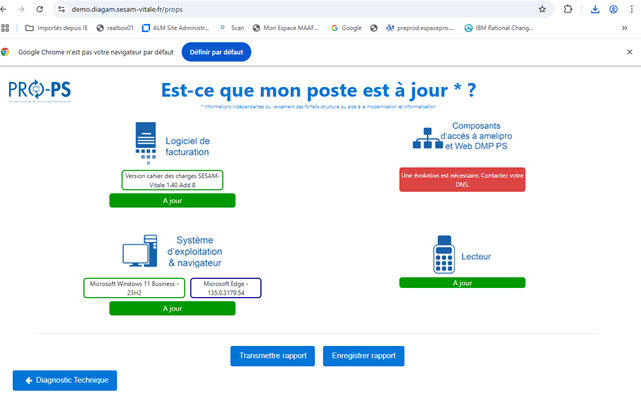Click the Enregistrer rapport button

[363, 355]
